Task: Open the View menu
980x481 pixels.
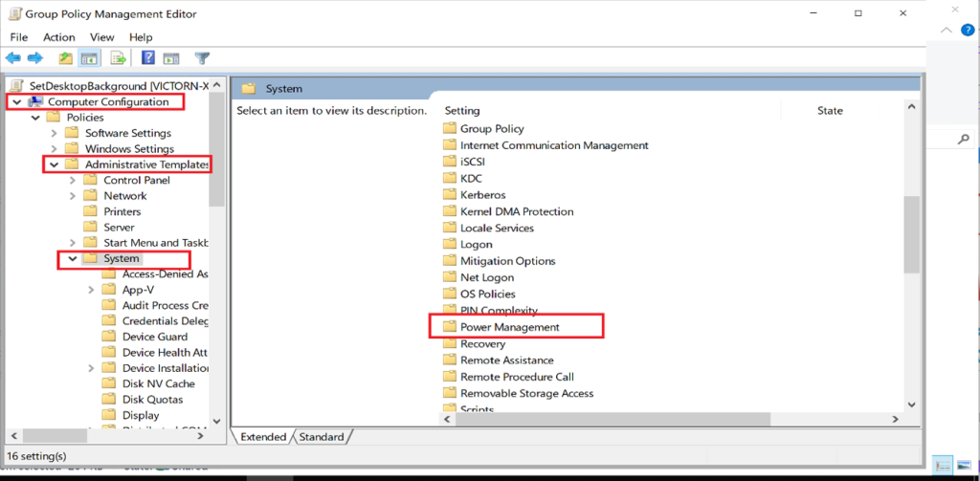Action: point(101,37)
